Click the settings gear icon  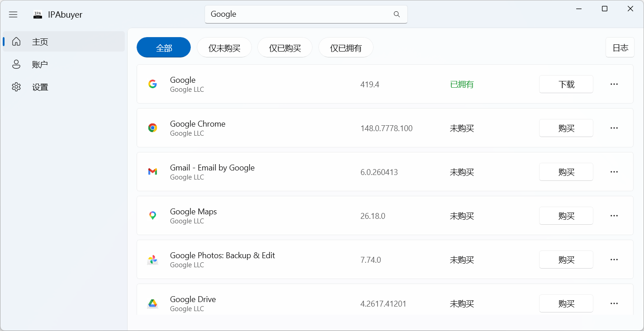click(x=16, y=87)
